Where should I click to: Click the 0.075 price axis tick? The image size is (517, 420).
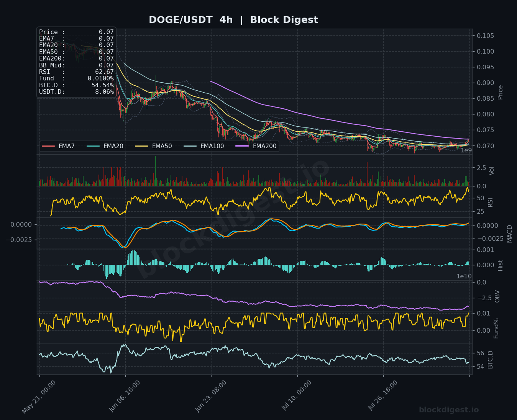coord(485,130)
